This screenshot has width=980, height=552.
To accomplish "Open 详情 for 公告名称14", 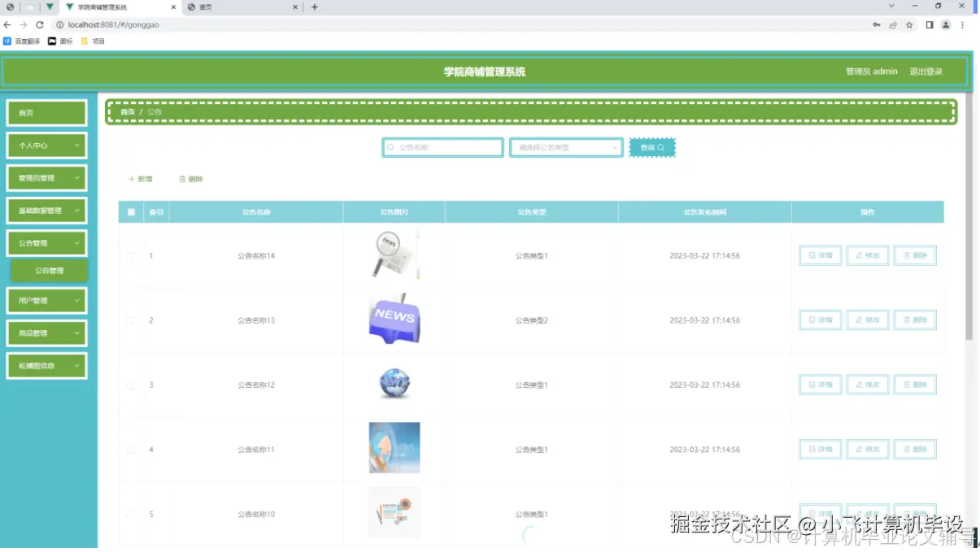I will [821, 256].
